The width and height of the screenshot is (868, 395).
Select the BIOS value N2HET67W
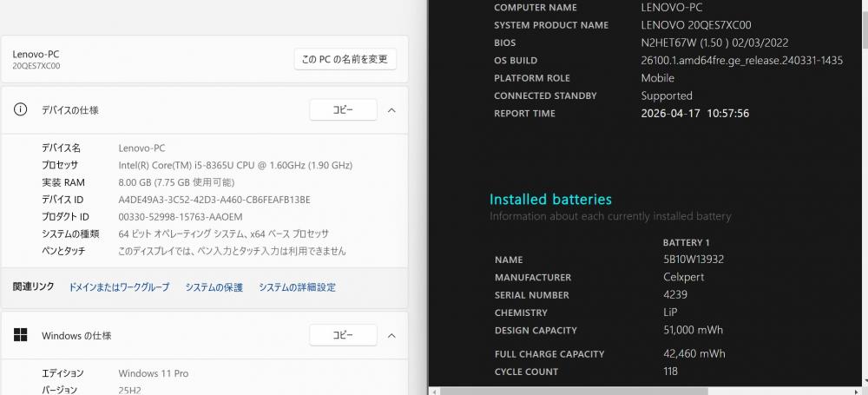[670, 43]
